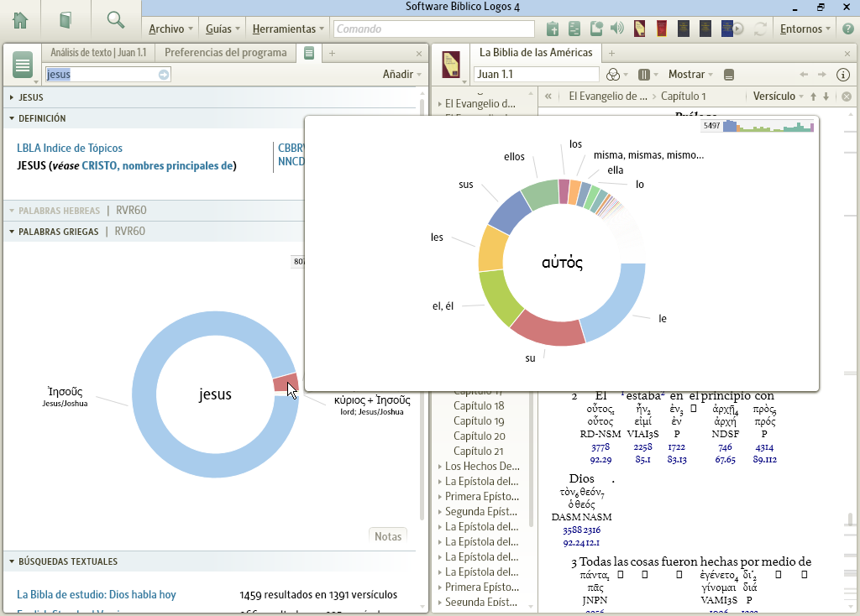Click the Notas button

(x=388, y=536)
